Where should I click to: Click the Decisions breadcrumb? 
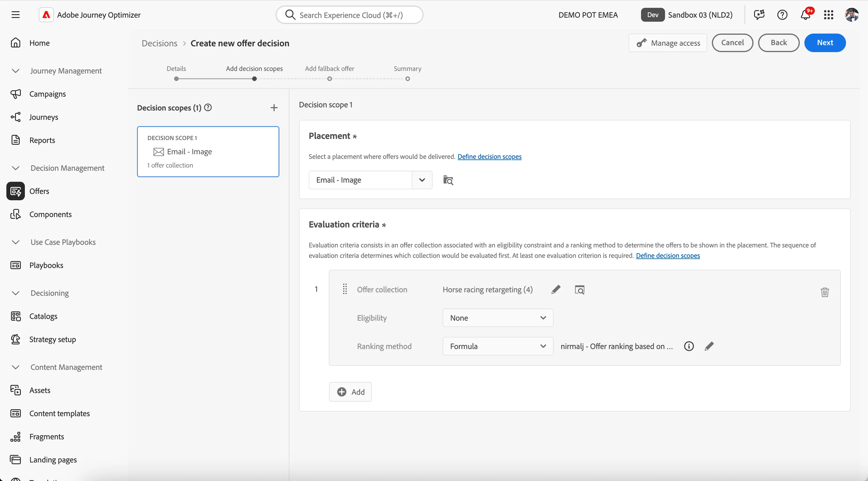pos(159,43)
